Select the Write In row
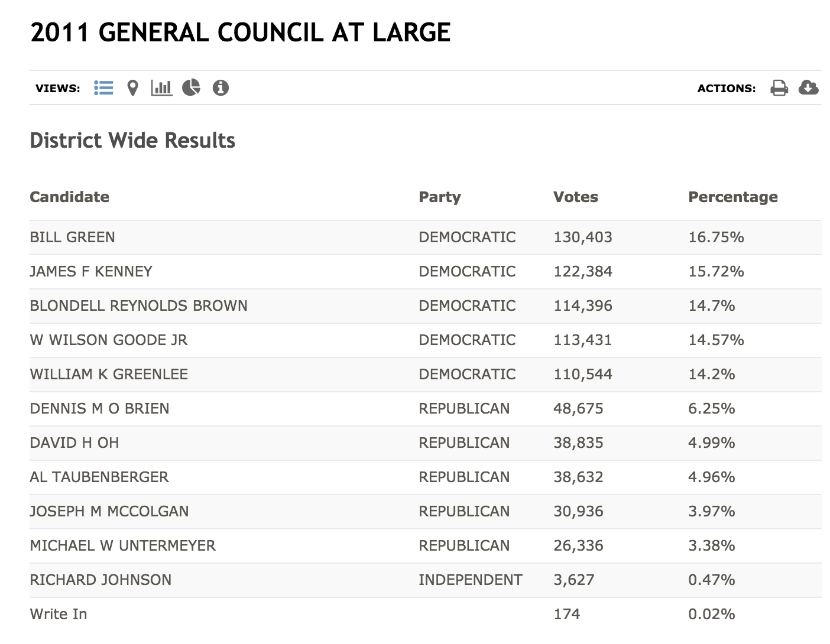 point(426,614)
